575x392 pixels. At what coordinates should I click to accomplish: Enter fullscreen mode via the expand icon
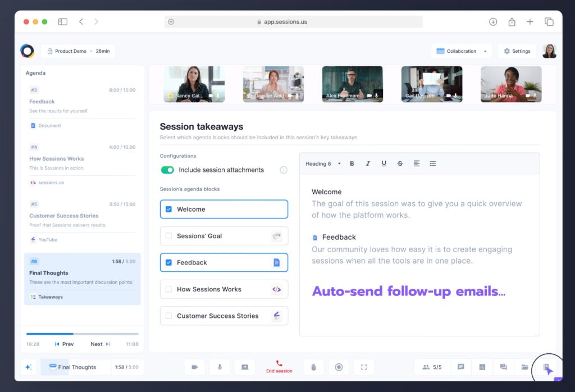[364, 367]
